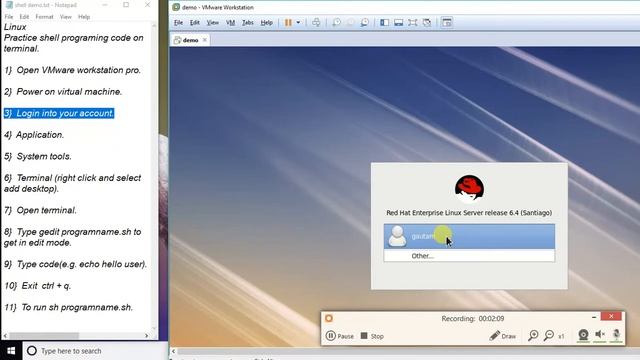Close the Notepad window
640x360 pixels.
point(147,5)
